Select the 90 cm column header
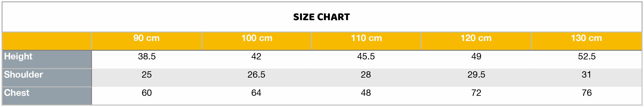Image resolution: width=644 pixels, height=107 pixels. (x=146, y=38)
